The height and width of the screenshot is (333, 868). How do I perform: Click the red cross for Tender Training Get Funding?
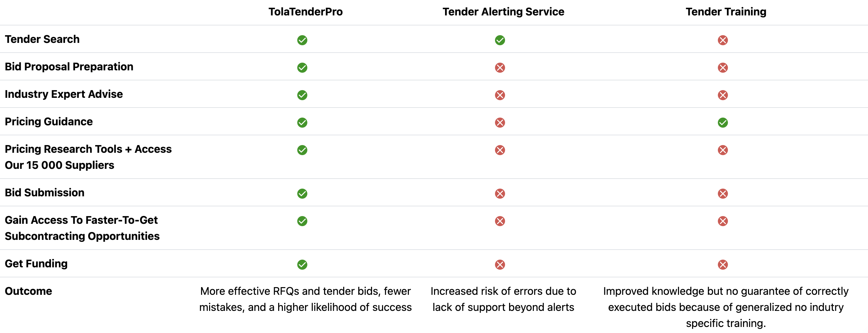(723, 265)
